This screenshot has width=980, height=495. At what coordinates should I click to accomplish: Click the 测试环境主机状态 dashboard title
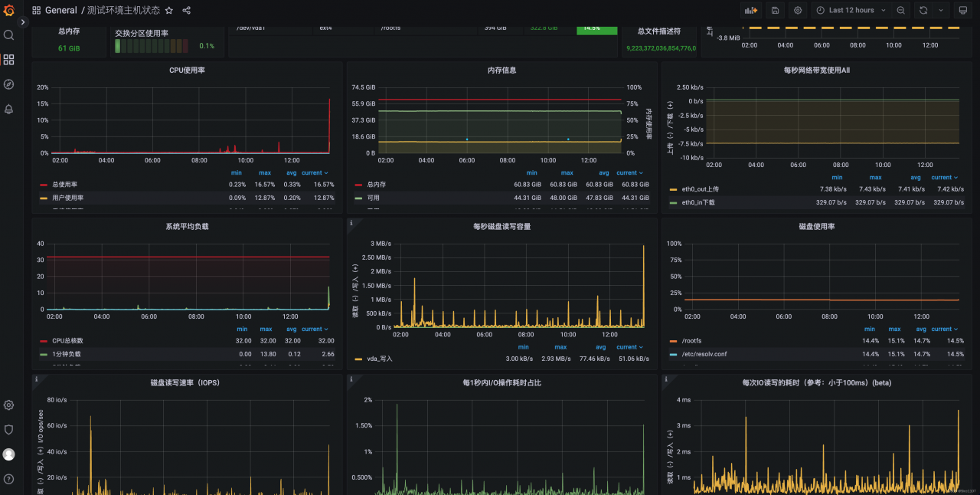coord(123,11)
